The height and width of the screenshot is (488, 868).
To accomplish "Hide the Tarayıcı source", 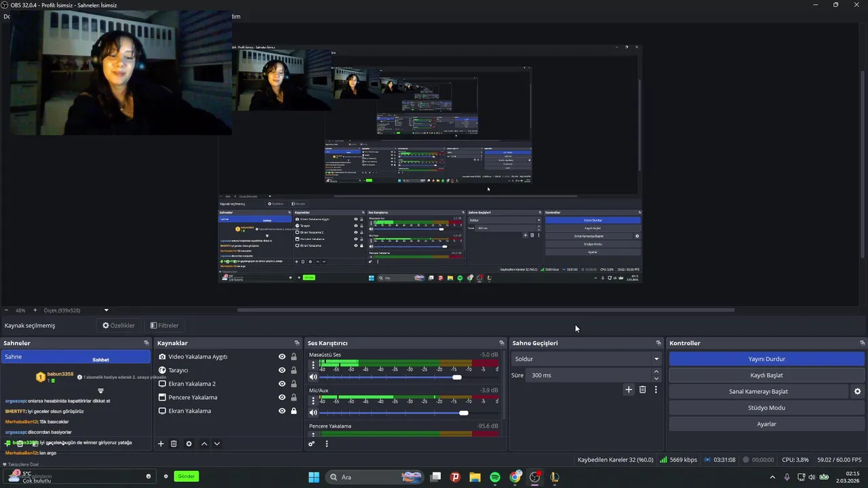I will pos(282,370).
